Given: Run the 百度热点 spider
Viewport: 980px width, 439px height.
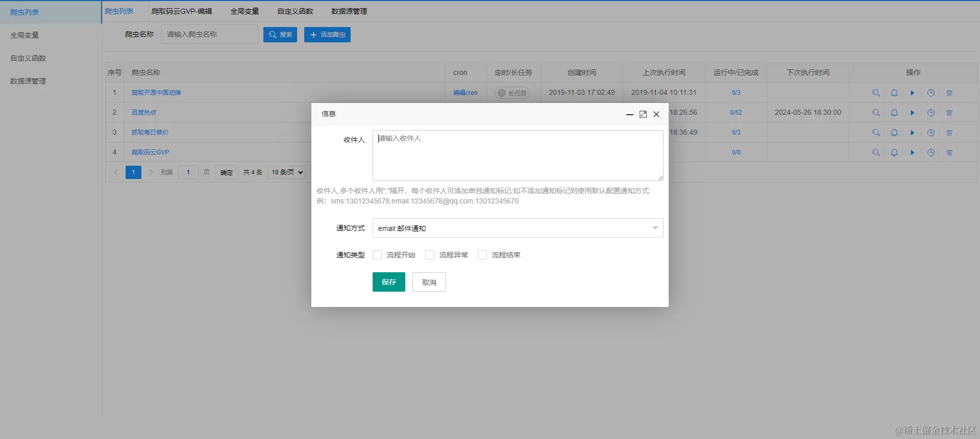Looking at the screenshot, I should [x=913, y=113].
